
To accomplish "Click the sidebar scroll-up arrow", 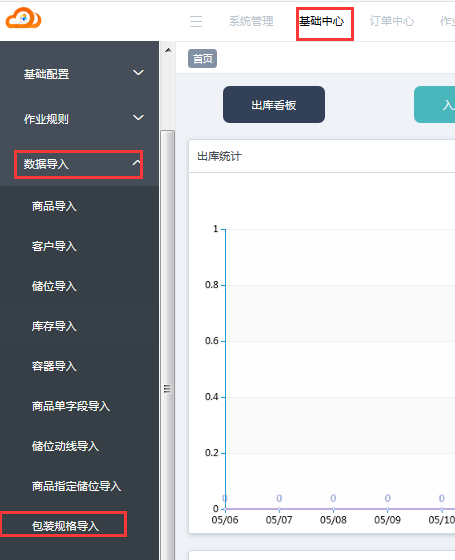I will (x=168, y=50).
